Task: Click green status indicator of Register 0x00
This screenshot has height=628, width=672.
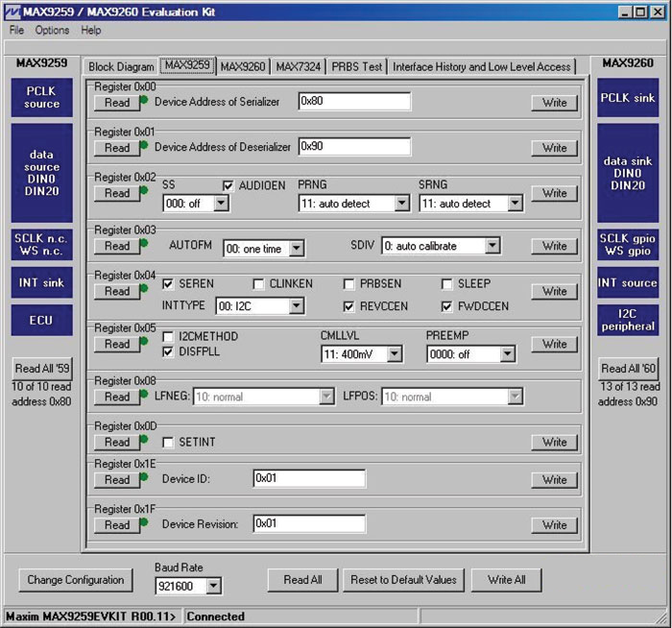Action: (144, 100)
